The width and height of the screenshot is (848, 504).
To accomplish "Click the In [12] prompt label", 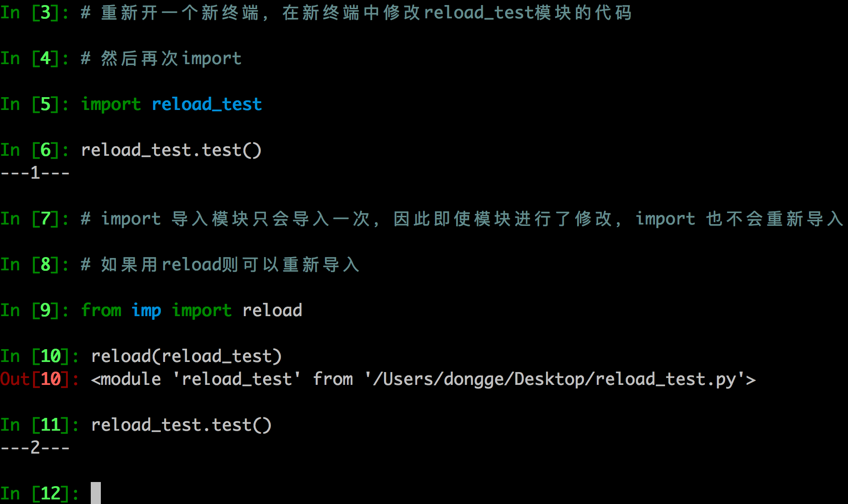I will tap(36, 493).
